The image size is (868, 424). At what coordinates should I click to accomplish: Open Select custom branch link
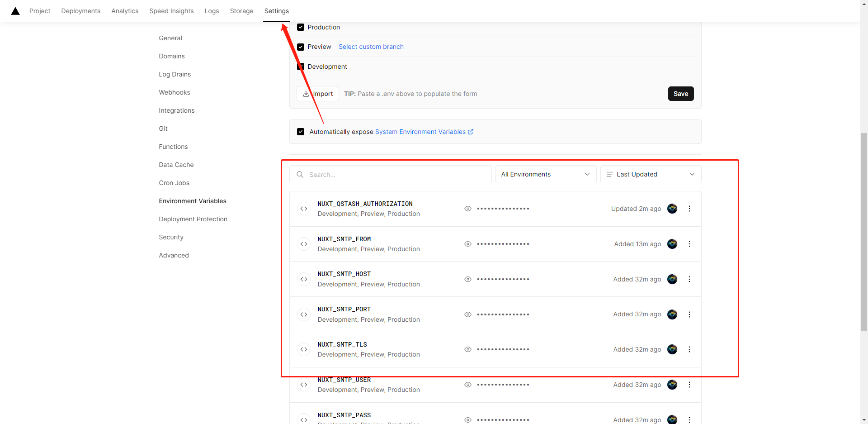pyautogui.click(x=371, y=47)
